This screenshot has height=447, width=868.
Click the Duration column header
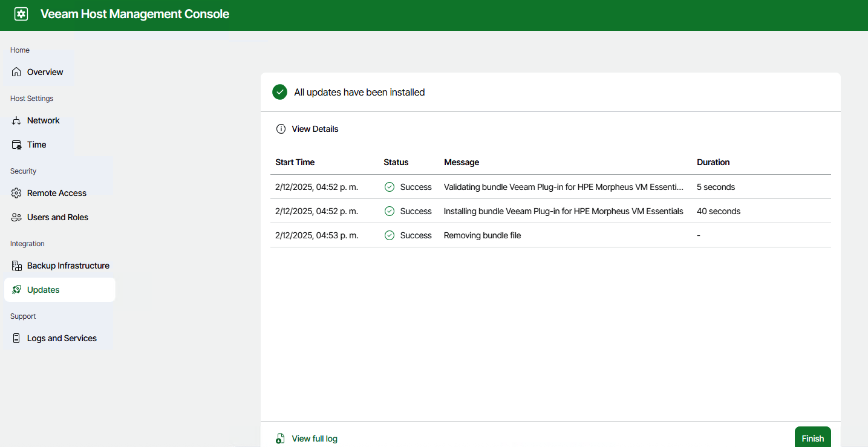pos(713,162)
